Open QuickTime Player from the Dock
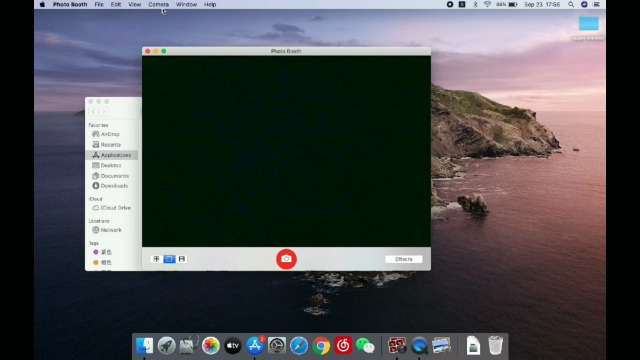640x360 pixels. [419, 346]
